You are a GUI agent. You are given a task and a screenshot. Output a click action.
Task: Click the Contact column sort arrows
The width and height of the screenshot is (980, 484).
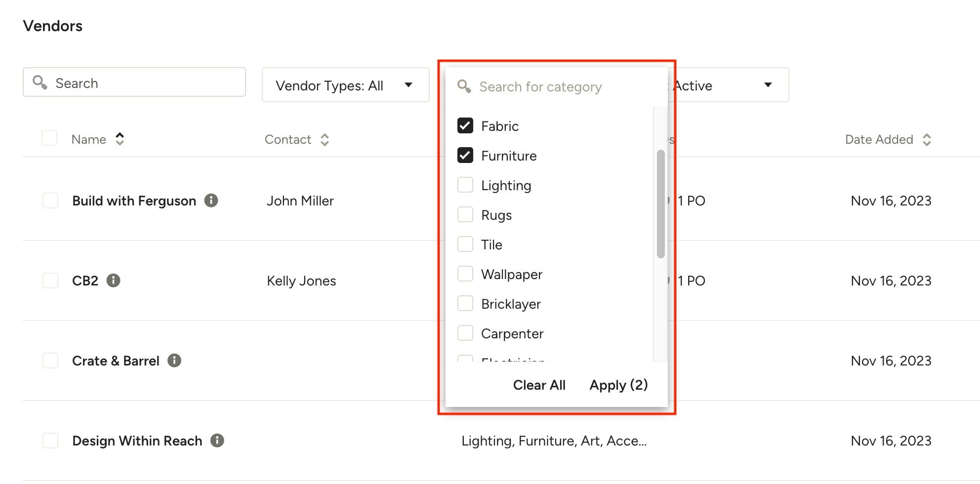coord(325,140)
